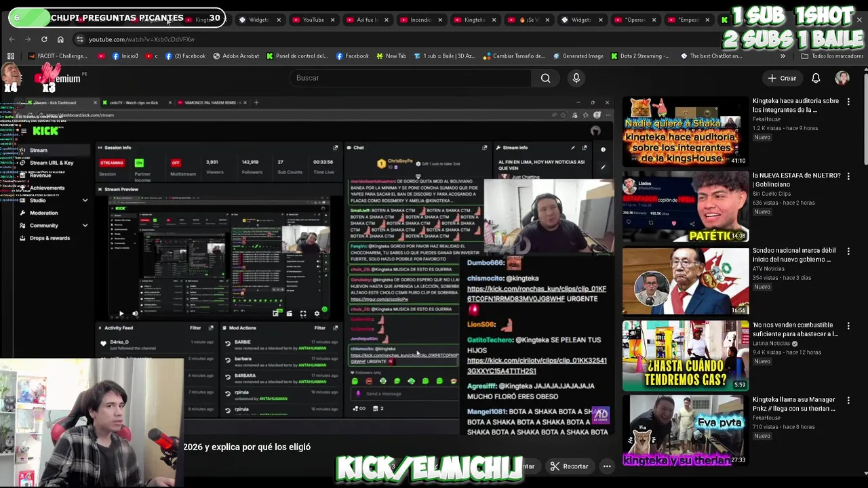Open Kingteka hace auditoria video thumbnail
Viewport: 868px width, 488px height.
686,132
